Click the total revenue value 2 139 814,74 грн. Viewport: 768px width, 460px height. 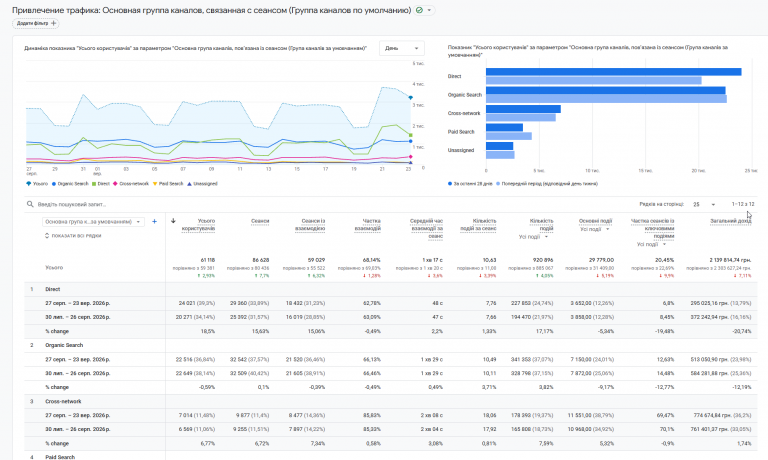point(730,260)
